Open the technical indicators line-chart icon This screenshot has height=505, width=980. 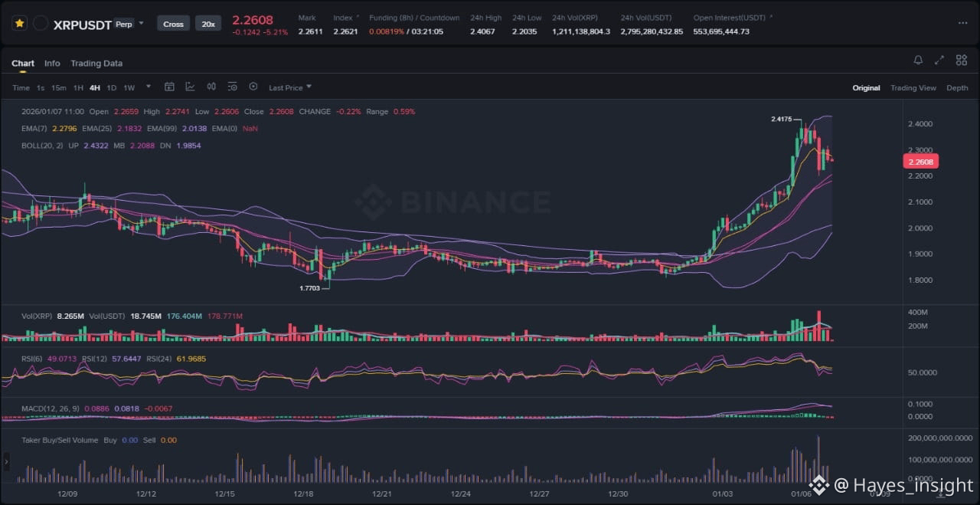(190, 87)
